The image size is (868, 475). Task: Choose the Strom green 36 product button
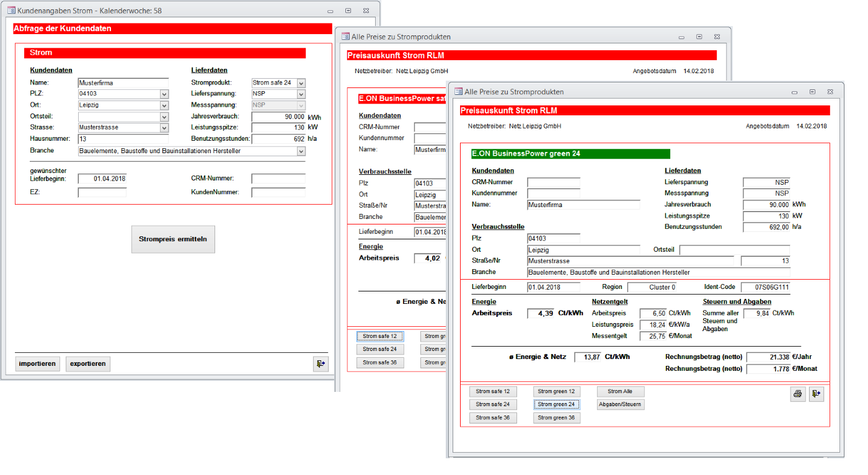(x=556, y=418)
